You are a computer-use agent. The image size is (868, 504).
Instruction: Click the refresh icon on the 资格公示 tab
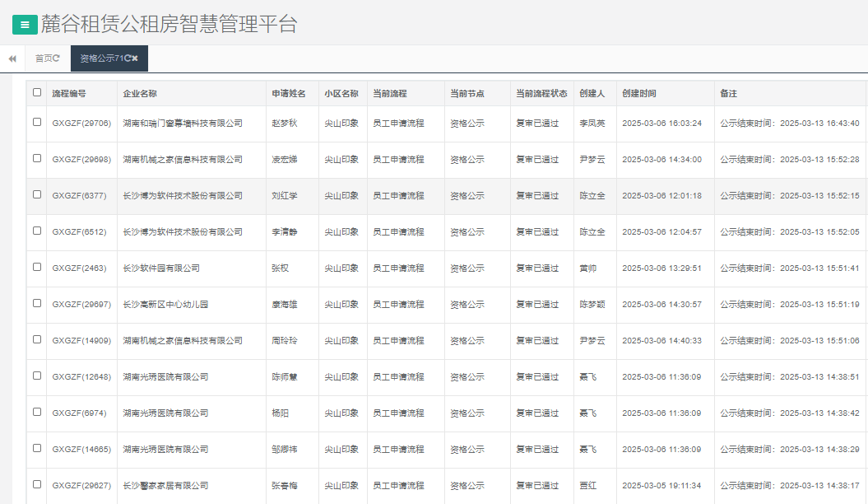126,58
